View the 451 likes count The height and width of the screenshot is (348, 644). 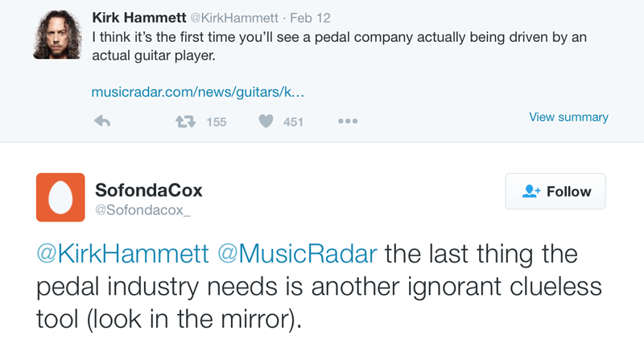tap(293, 122)
